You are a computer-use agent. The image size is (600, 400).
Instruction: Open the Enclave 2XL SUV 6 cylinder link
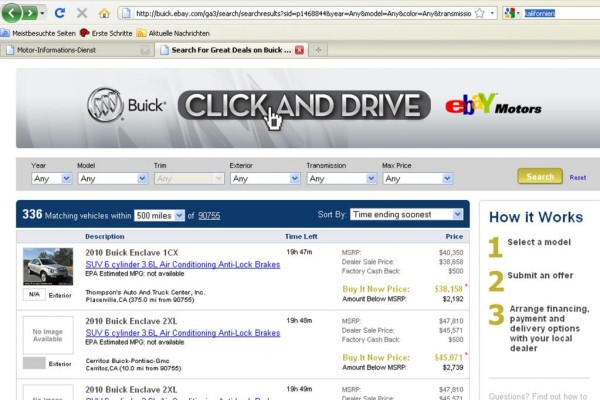click(x=183, y=333)
